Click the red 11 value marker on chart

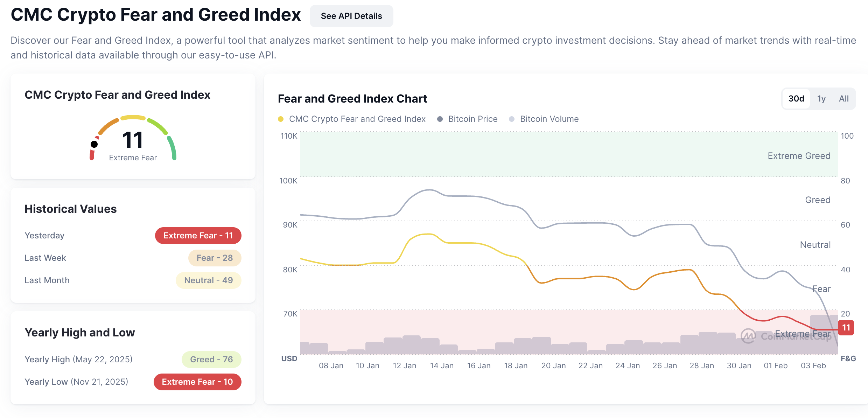[x=846, y=328]
